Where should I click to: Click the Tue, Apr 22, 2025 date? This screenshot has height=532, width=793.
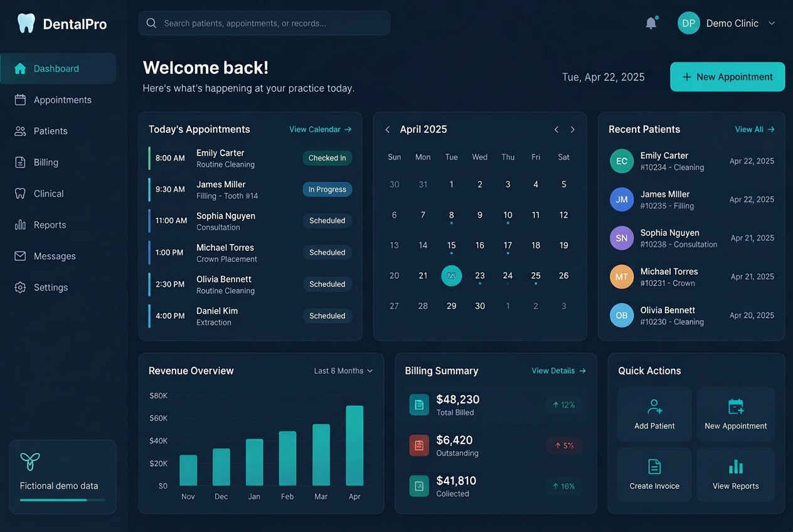pyautogui.click(x=604, y=77)
